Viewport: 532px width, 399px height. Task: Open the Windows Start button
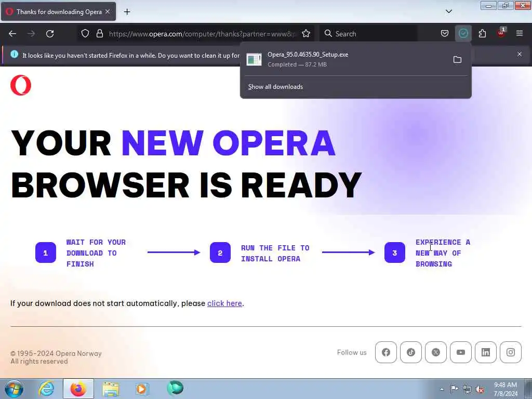pos(14,389)
